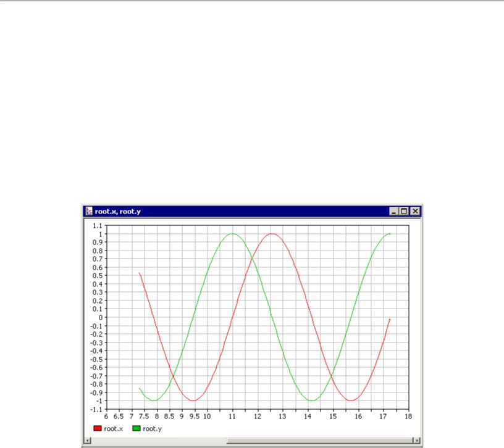Click the x-axis label 6.5

pyautogui.click(x=119, y=416)
